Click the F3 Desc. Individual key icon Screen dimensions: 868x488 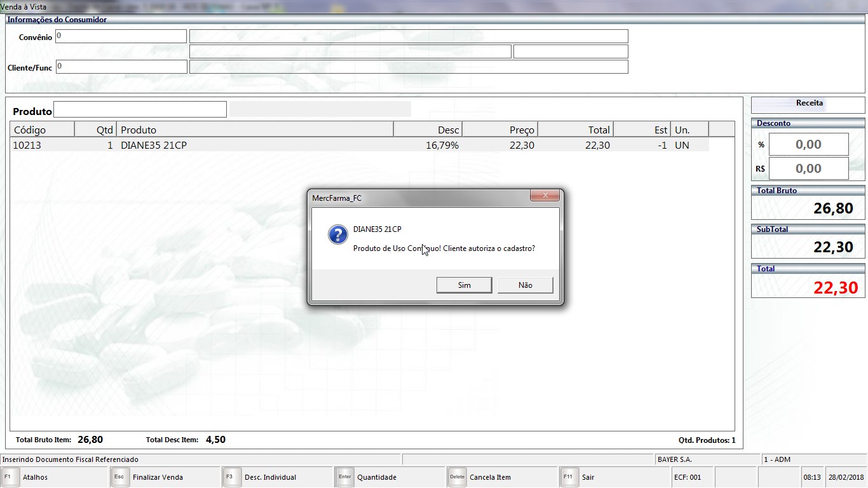click(233, 477)
